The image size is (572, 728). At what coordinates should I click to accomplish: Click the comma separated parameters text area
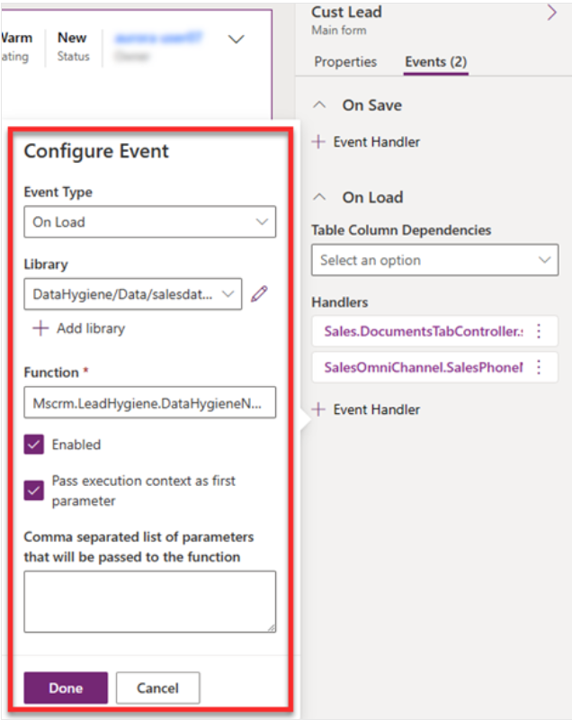click(150, 602)
